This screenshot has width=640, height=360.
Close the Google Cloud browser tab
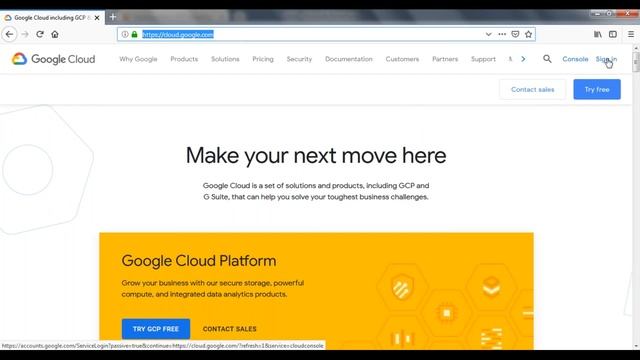click(x=97, y=18)
